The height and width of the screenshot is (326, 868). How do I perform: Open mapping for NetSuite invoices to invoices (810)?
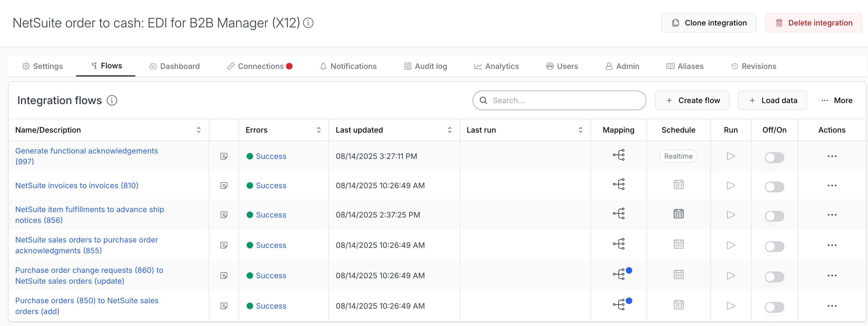(x=619, y=184)
